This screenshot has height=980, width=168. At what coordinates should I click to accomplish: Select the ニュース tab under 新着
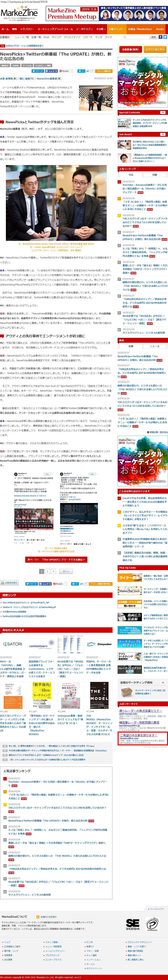155,346
